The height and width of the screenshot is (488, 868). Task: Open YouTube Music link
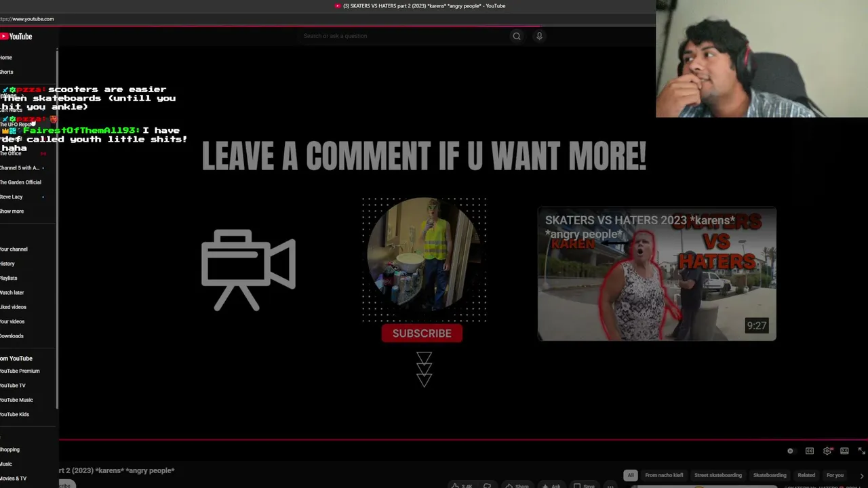[16, 400]
